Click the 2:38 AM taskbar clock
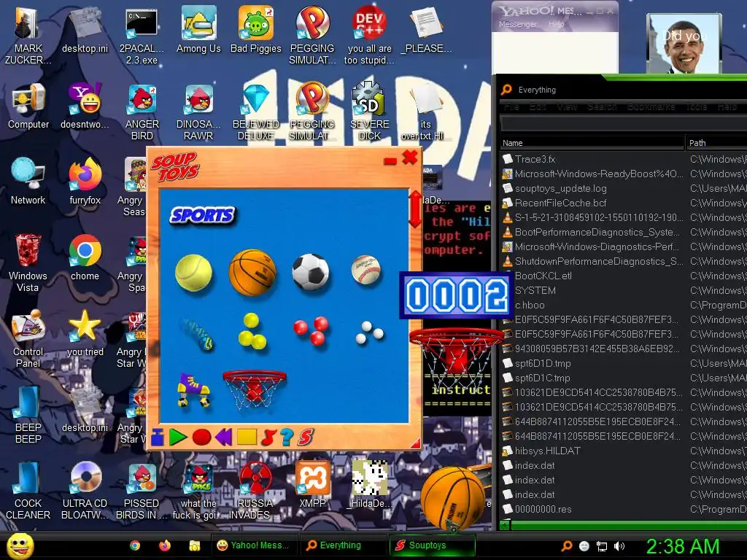This screenshot has width=747, height=560. click(x=682, y=546)
